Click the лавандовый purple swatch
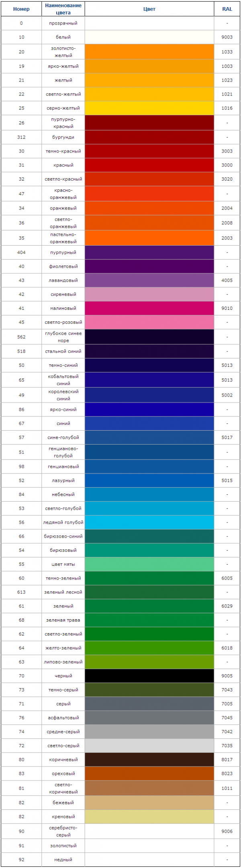This screenshot has height=868, width=241. point(149,281)
